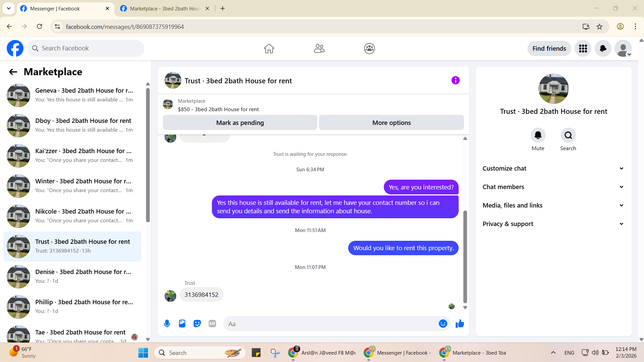Expand Media, files and links section

553,206
